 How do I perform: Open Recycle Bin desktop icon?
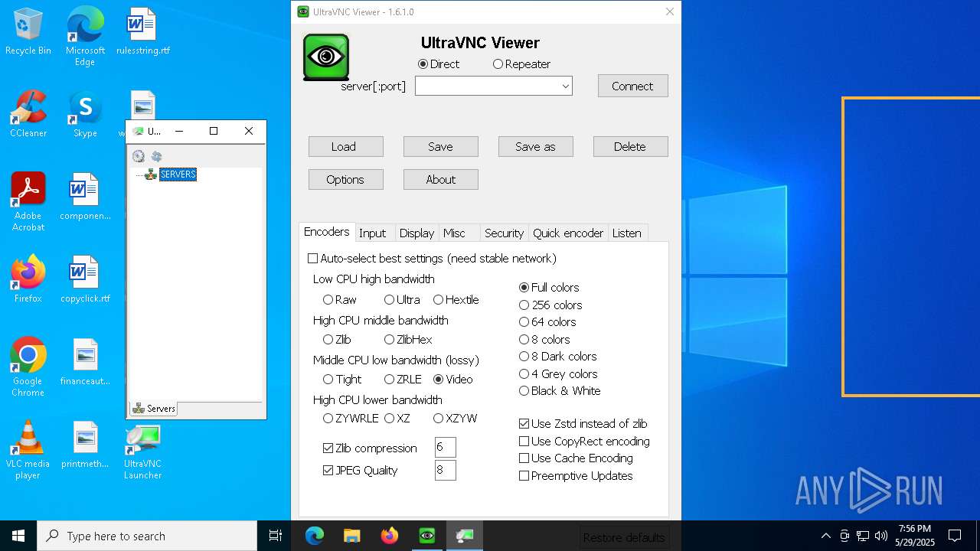click(28, 32)
